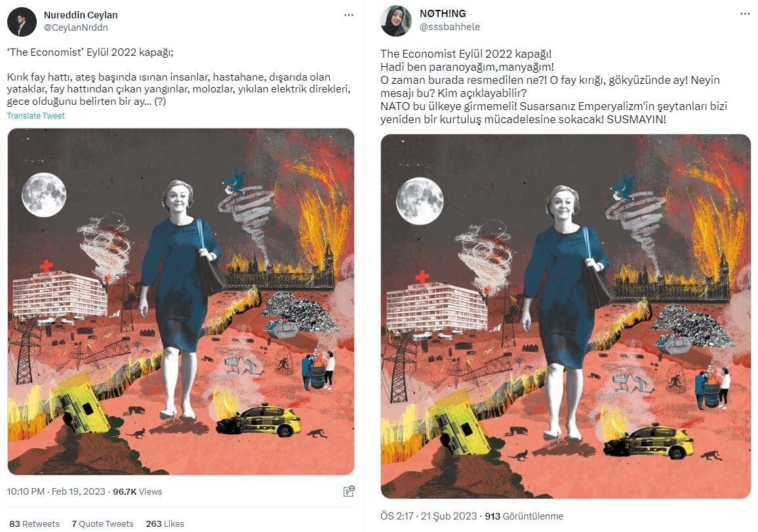Screen dimensions: 758x532
Task: Open NØTH!NG's profile avatar
Action: pos(395,21)
